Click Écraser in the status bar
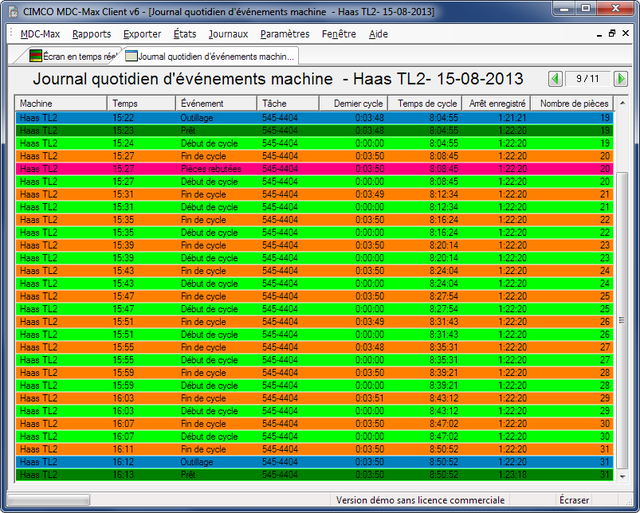This screenshot has width=640, height=513. pos(574,500)
